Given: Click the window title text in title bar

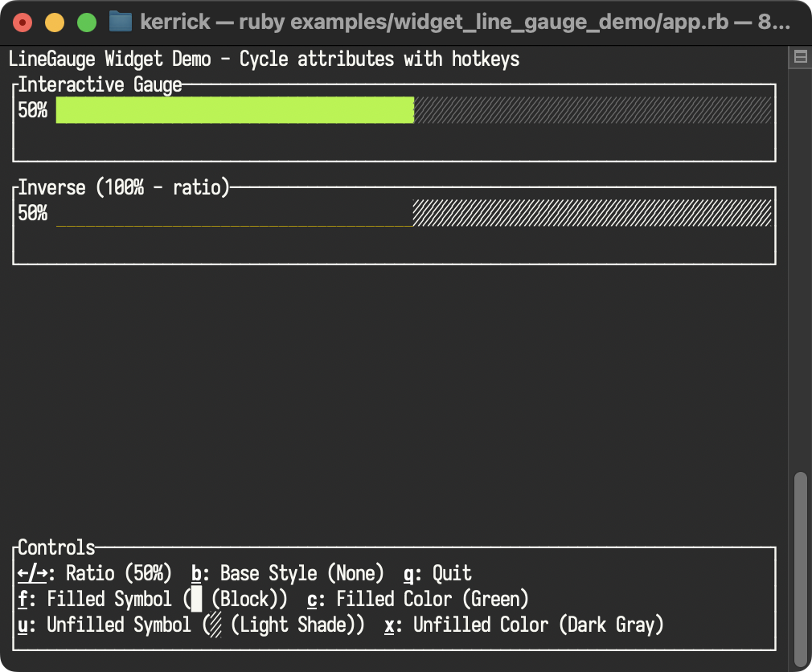Looking at the screenshot, I should [x=465, y=23].
